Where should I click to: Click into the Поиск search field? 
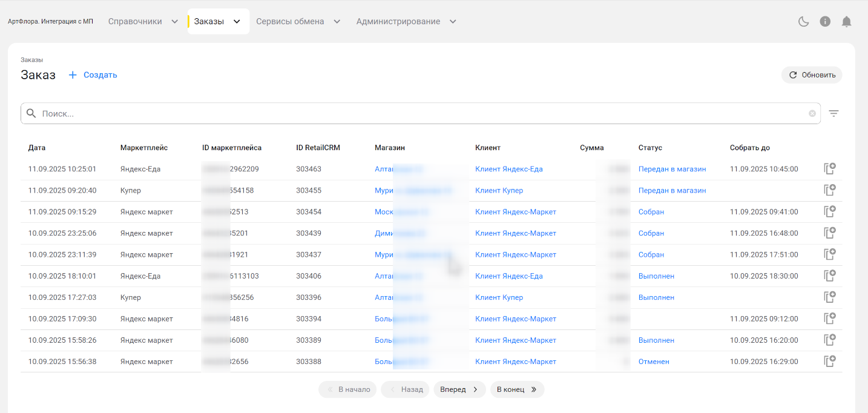418,113
